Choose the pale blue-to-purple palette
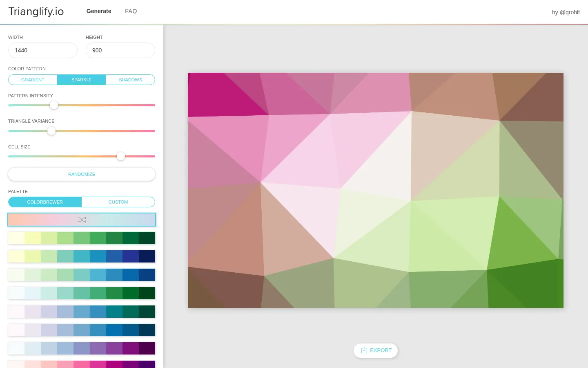The width and height of the screenshot is (588, 368). (82, 348)
